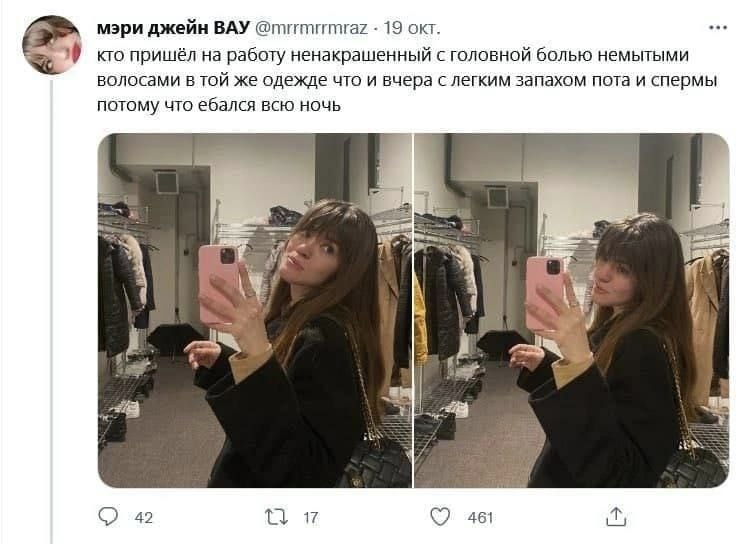748x544 pixels.
Task: Click the pink phone in right photo
Action: (545, 293)
